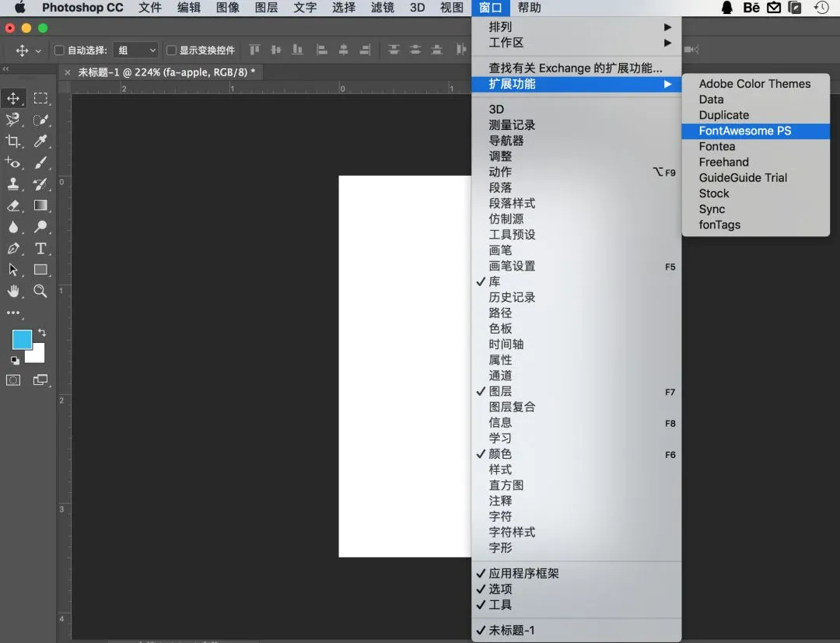Select the Quick Selection tool
The image size is (840, 643).
click(x=40, y=120)
